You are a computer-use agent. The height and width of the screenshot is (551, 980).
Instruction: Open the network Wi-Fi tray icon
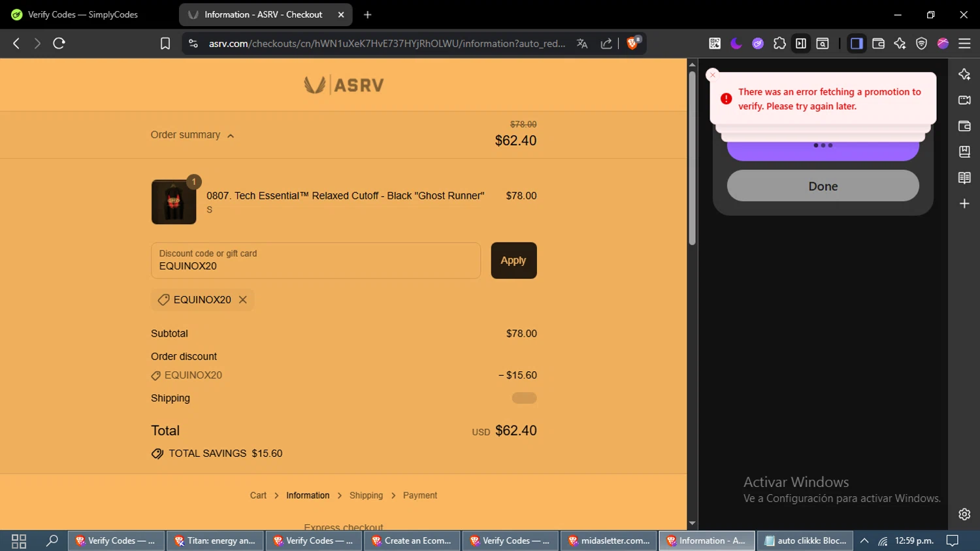(x=883, y=541)
